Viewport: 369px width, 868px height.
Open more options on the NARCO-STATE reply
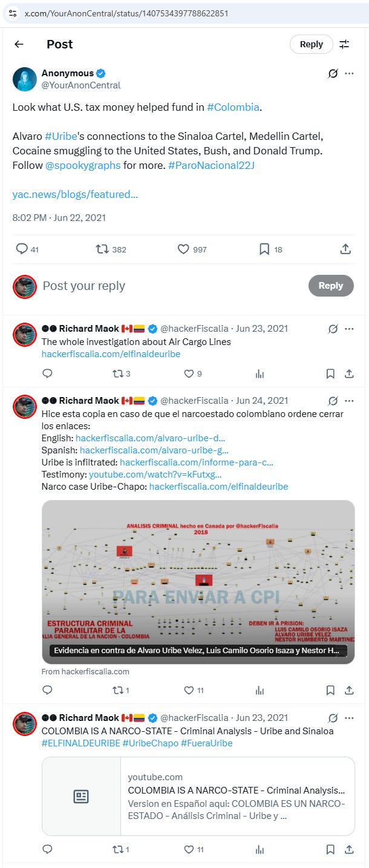pos(349,718)
